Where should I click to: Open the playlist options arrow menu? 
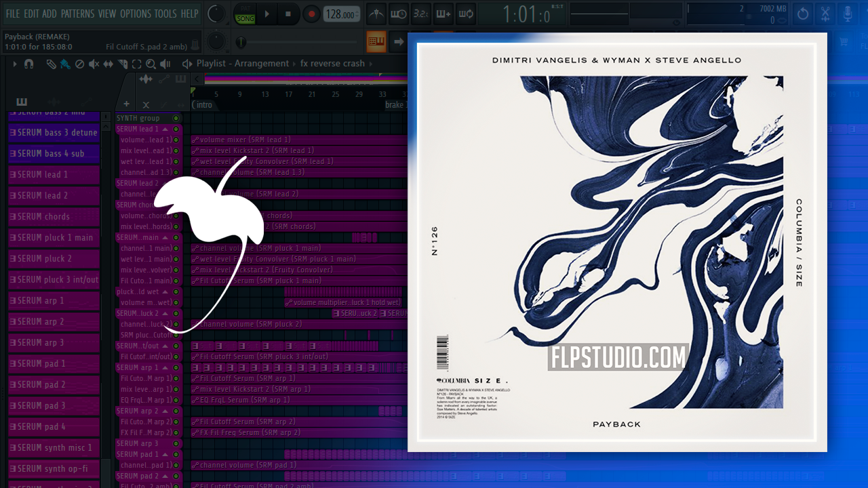14,64
